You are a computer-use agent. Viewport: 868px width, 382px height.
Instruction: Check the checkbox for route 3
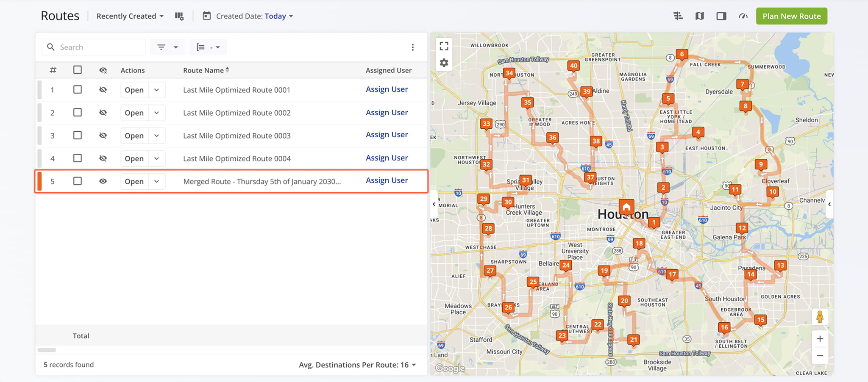(x=77, y=136)
